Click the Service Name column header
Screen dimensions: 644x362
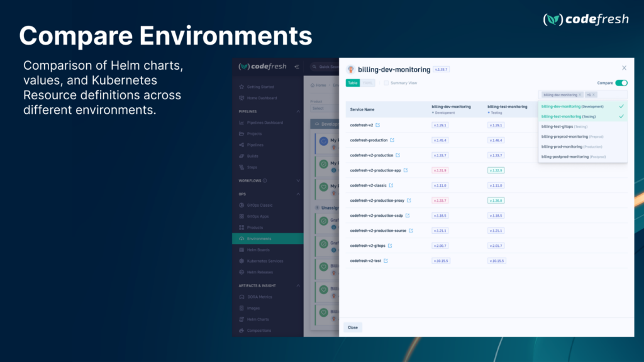coord(362,109)
